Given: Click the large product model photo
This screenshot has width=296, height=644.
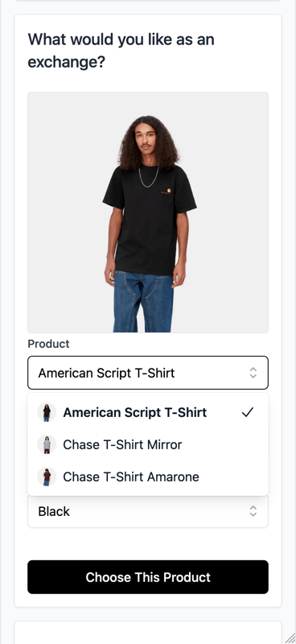Looking at the screenshot, I should pos(148,213).
